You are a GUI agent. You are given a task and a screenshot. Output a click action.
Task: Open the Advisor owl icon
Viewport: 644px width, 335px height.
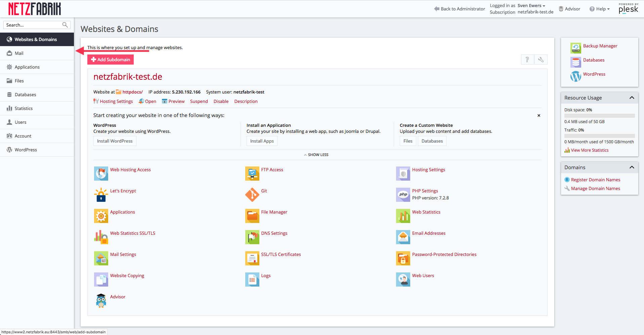tap(101, 301)
